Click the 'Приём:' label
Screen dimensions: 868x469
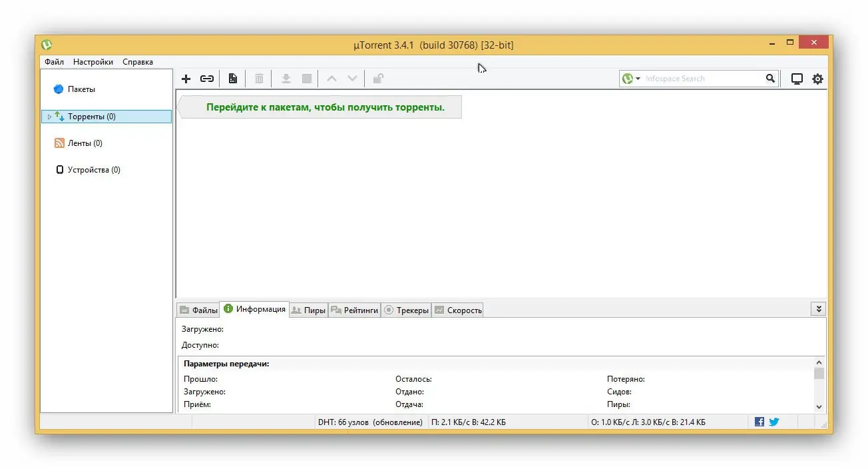coord(198,404)
